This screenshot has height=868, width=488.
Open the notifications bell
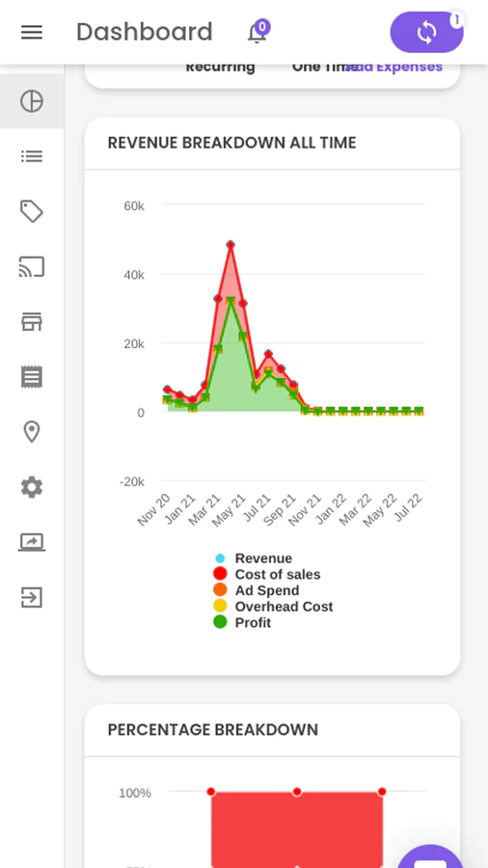tap(257, 34)
